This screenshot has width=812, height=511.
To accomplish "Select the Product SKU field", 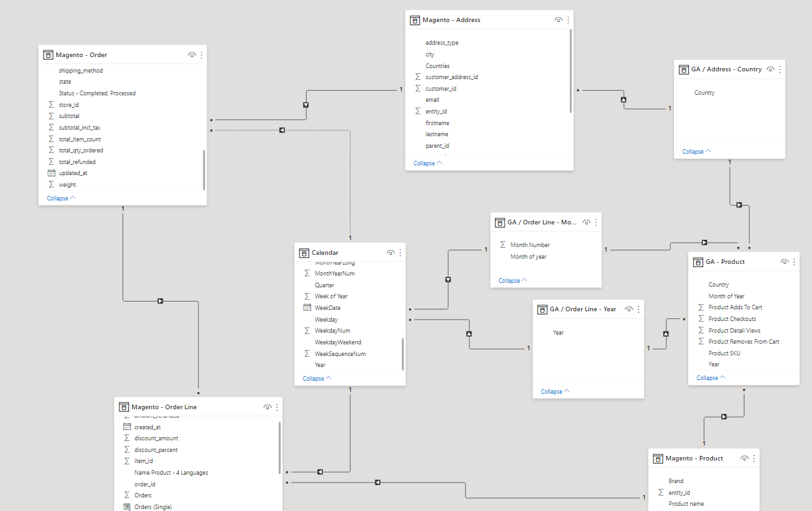I will coord(725,353).
